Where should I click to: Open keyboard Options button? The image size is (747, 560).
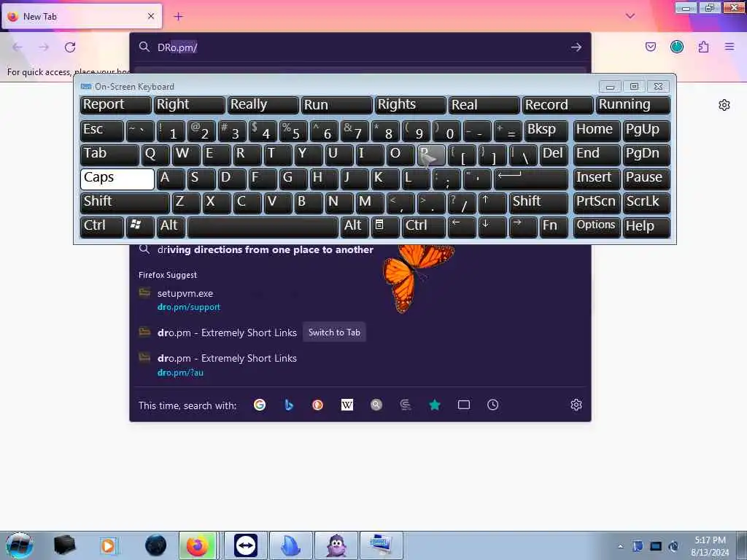[x=596, y=226]
